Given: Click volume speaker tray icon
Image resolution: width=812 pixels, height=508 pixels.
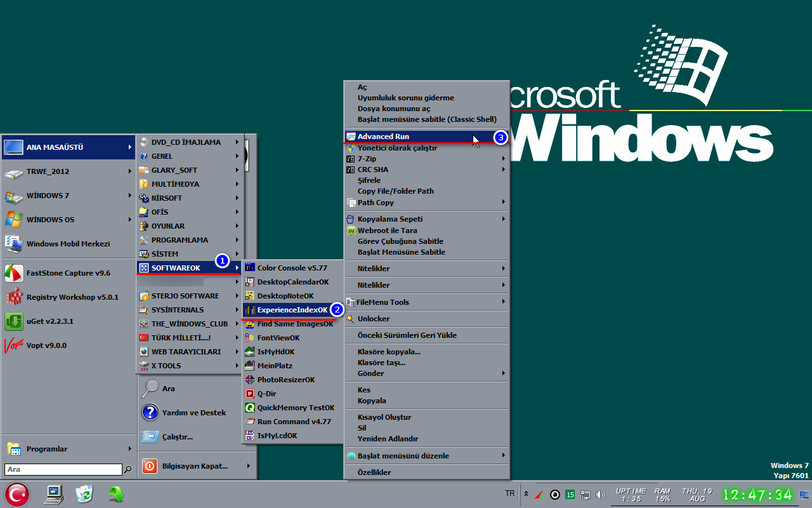Looking at the screenshot, I should click(601, 494).
